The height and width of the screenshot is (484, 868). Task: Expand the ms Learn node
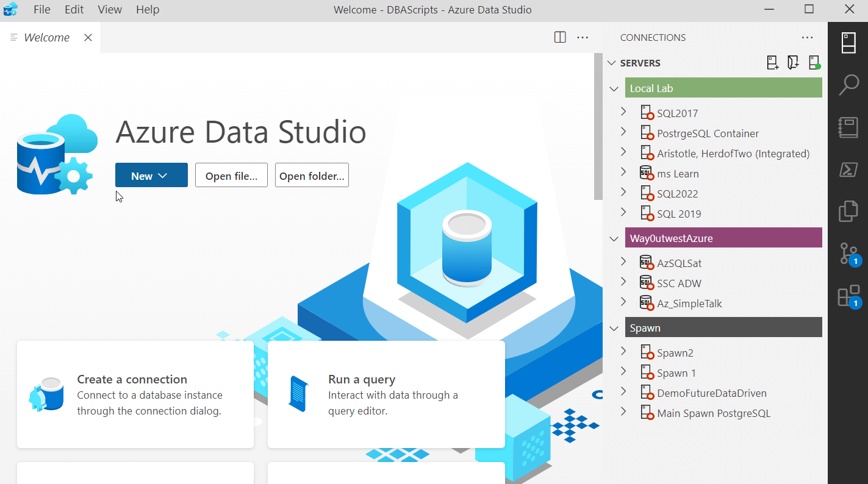point(623,172)
